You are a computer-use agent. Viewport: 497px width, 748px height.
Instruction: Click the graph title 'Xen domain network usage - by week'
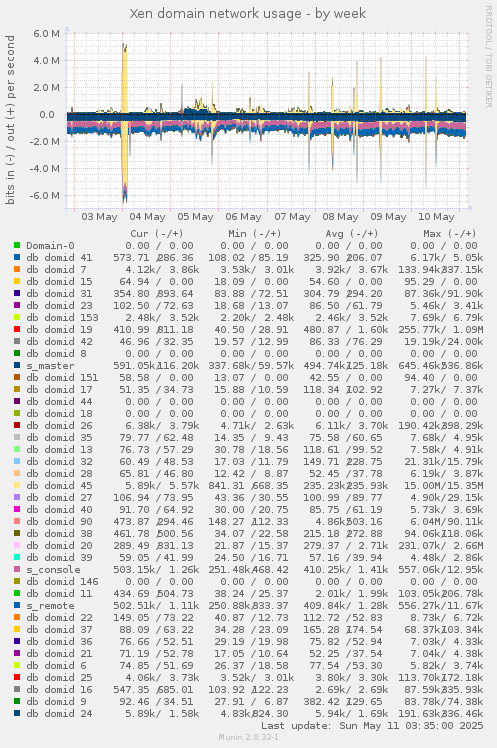(248, 13)
